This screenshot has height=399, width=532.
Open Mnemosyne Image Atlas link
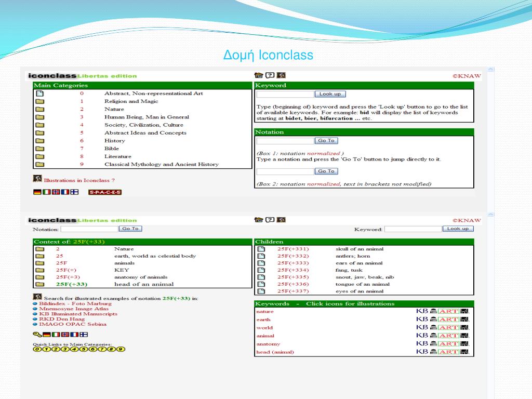pos(74,309)
